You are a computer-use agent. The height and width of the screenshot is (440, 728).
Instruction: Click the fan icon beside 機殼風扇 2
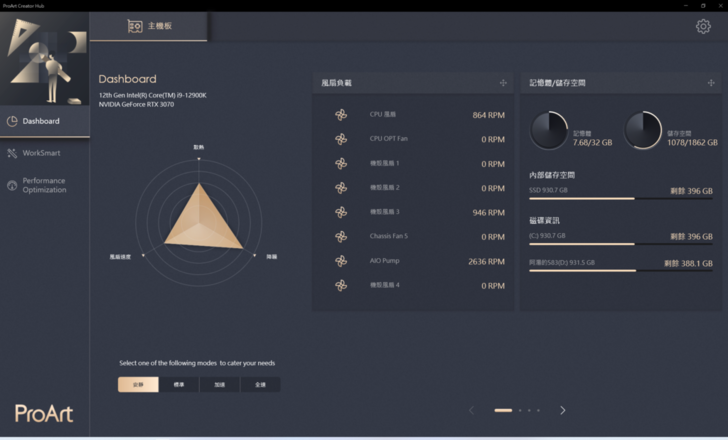click(x=341, y=188)
